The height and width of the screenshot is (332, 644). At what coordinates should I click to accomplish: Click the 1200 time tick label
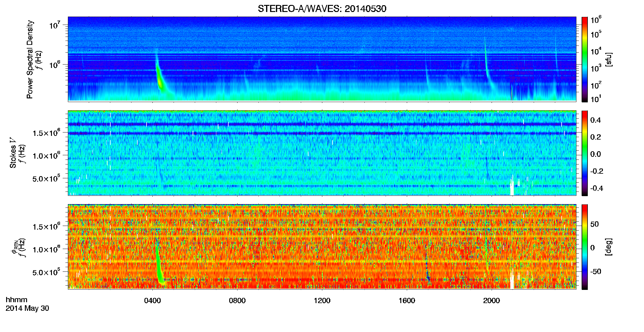coord(322,301)
